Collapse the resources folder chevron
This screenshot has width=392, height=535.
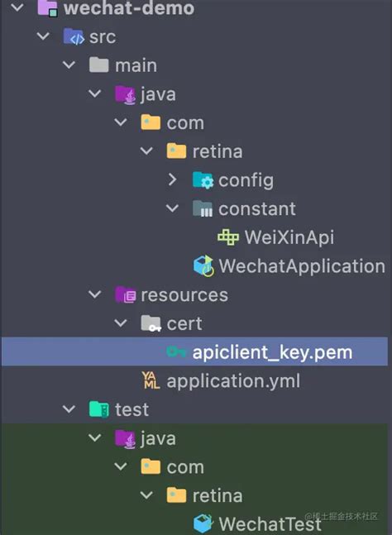(x=94, y=294)
